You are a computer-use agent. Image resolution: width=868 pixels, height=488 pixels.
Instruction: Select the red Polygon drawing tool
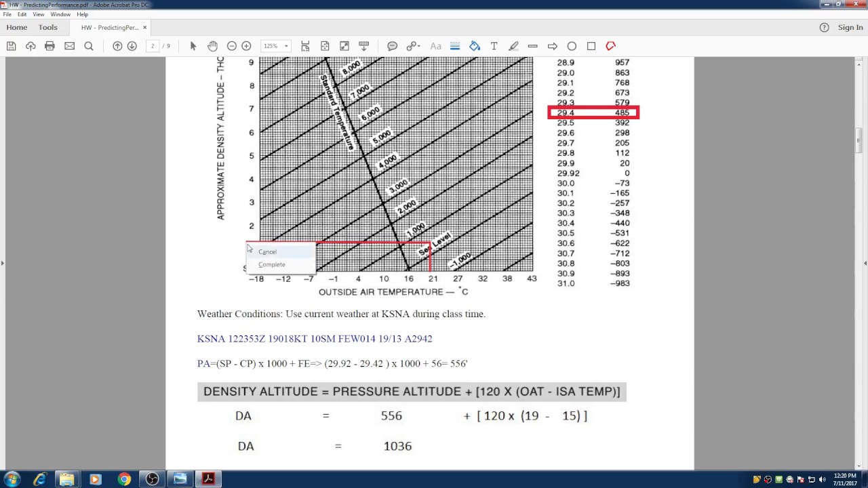pyautogui.click(x=611, y=46)
